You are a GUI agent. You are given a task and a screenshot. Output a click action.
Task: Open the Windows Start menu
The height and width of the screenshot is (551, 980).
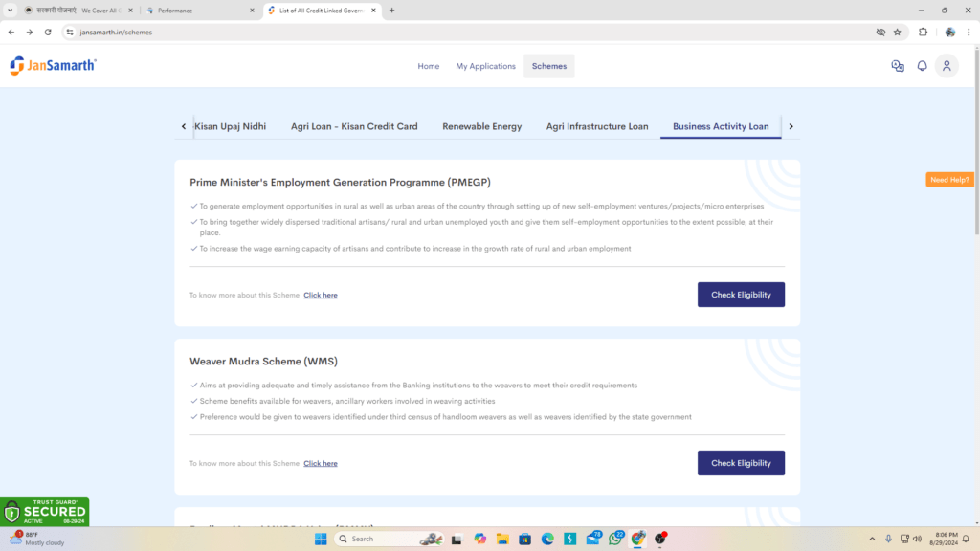click(x=321, y=539)
